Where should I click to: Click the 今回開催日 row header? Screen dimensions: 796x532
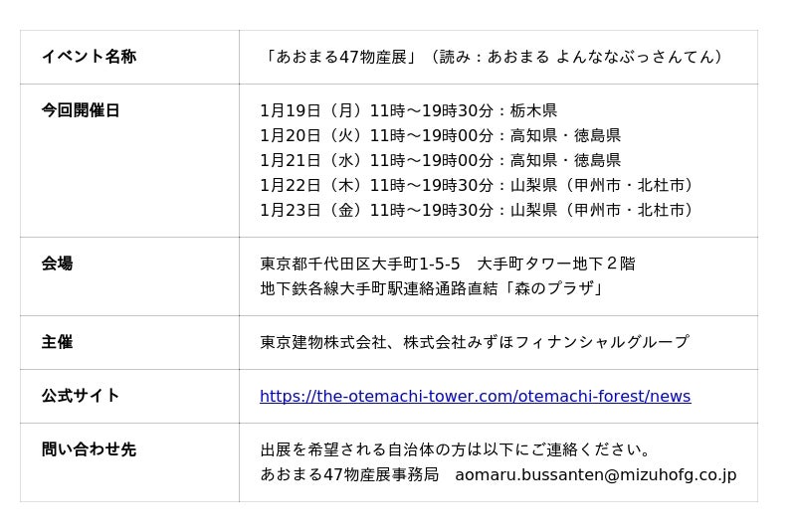pos(81,110)
